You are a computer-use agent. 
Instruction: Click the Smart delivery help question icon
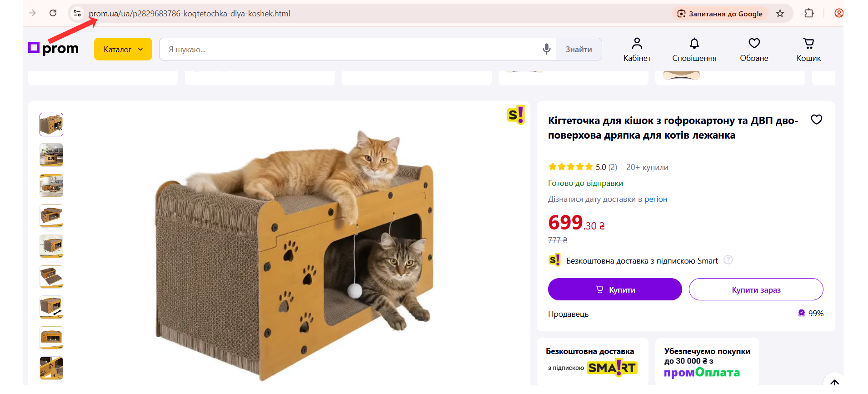728,260
